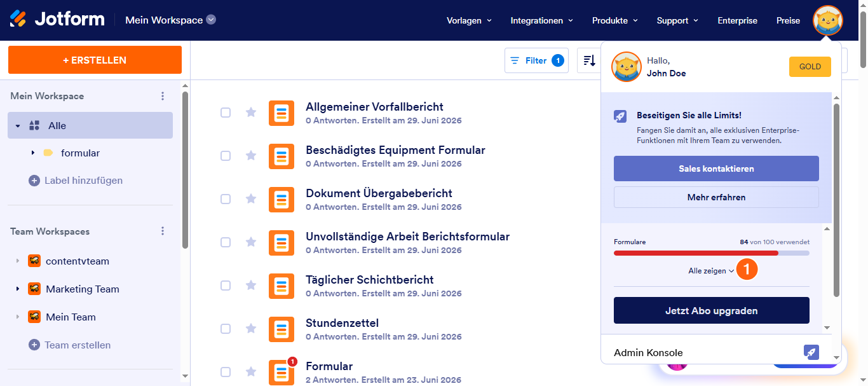Click the left sidebar scrollbar
Viewport: 868px width, 386px height.
click(x=185, y=170)
